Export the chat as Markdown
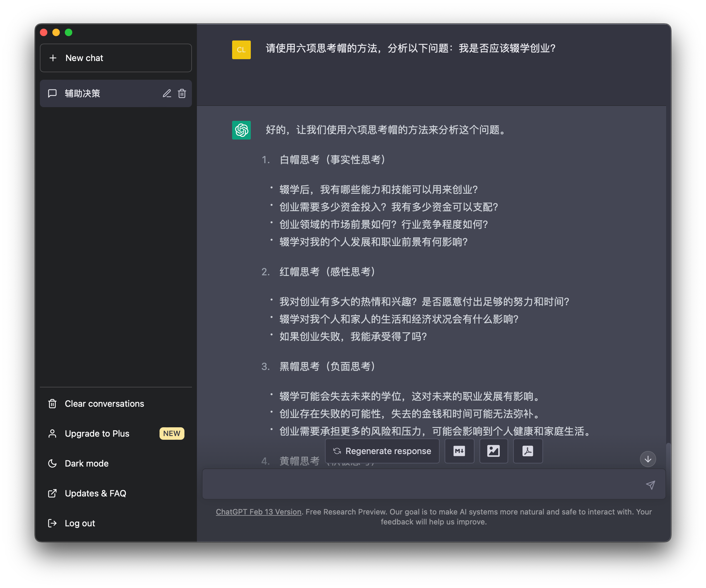This screenshot has height=588, width=706. pyautogui.click(x=459, y=451)
